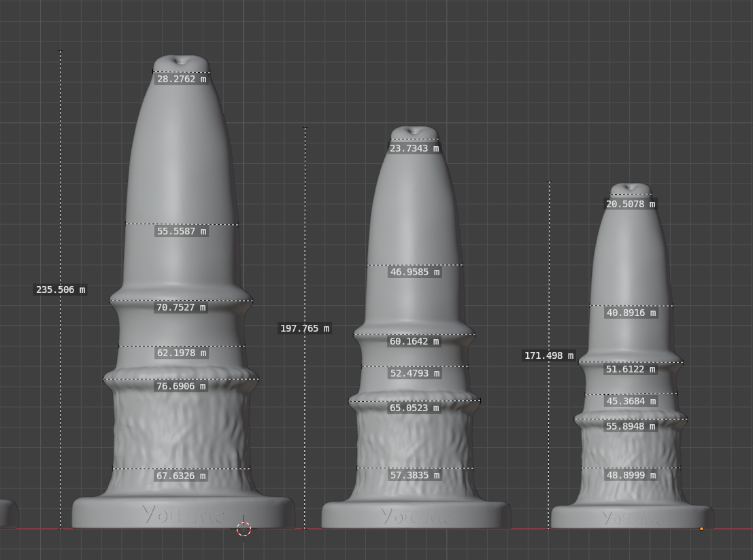Click the 55.5587 m width measurement
This screenshot has width=753, height=560.
pos(181,231)
